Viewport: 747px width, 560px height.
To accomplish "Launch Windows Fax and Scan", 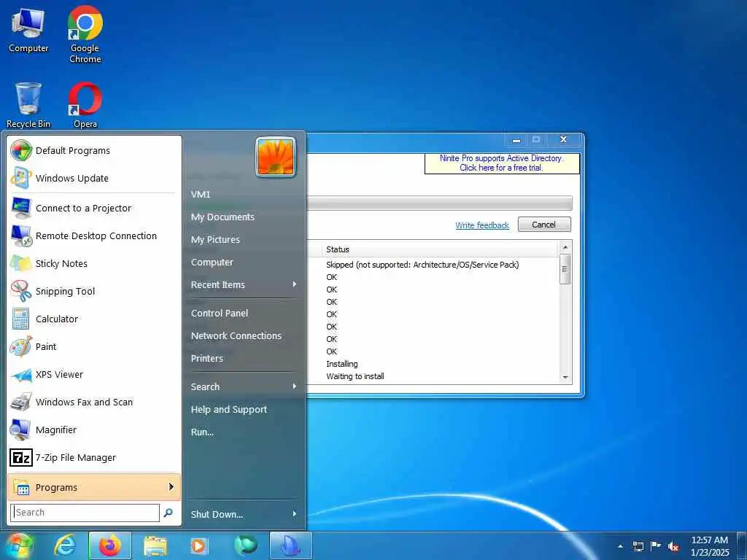I will pos(94,402).
